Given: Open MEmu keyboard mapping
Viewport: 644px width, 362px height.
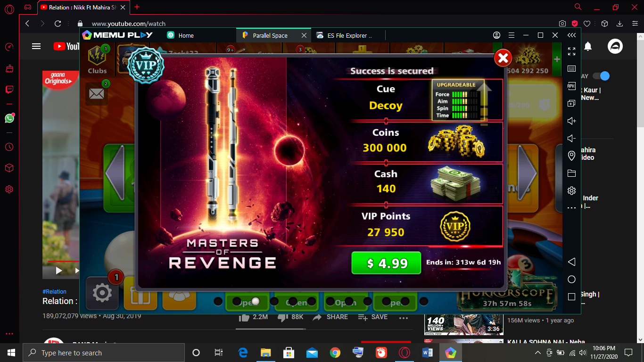Looking at the screenshot, I should click(x=571, y=69).
